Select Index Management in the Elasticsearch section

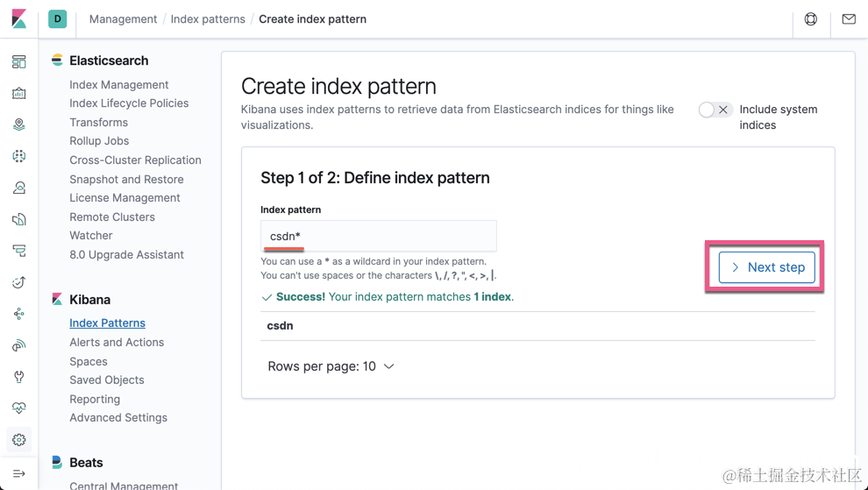pyautogui.click(x=119, y=85)
